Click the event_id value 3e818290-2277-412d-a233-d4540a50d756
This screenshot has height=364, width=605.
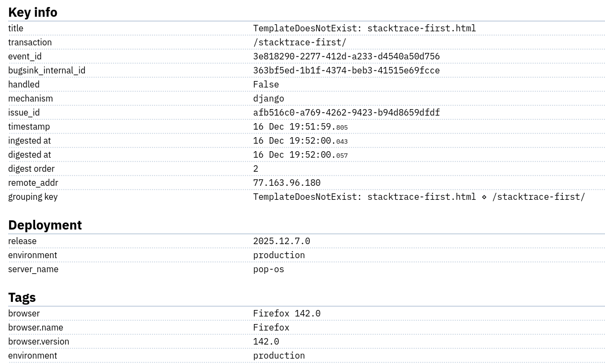point(346,56)
